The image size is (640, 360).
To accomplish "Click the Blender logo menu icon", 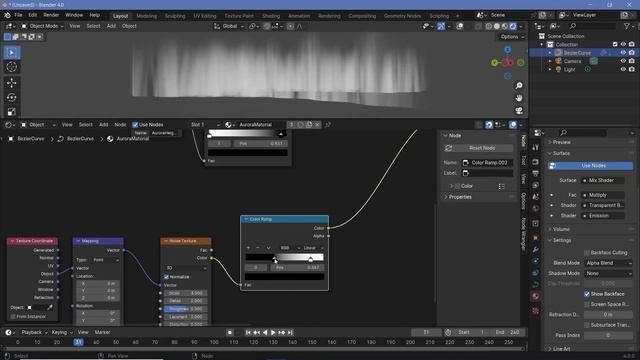I will click(x=7, y=15).
